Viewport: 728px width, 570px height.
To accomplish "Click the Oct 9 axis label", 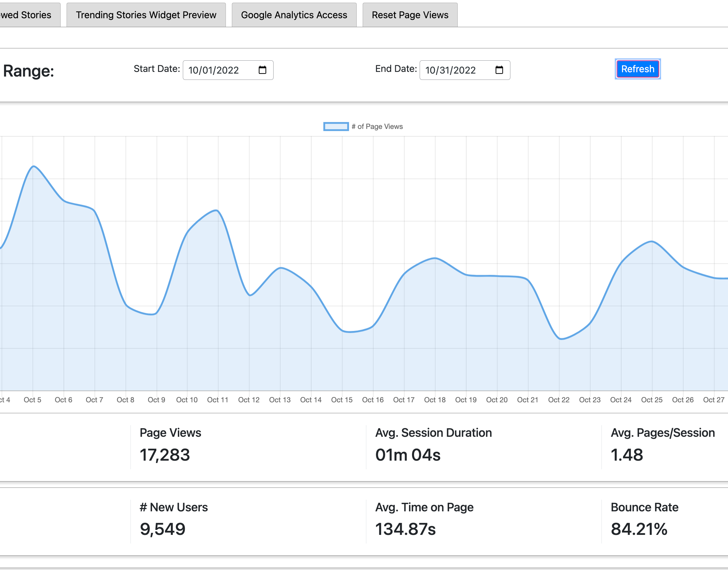I will (156, 400).
